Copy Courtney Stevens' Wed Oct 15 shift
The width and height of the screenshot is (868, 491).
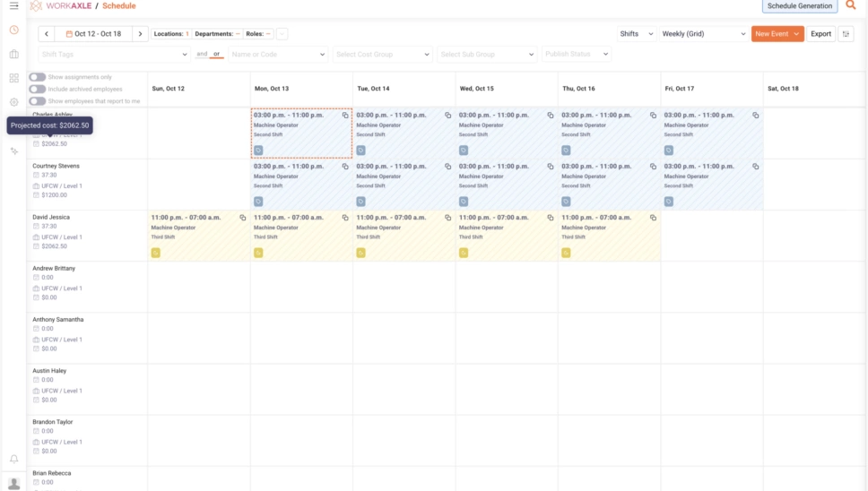[x=551, y=167]
